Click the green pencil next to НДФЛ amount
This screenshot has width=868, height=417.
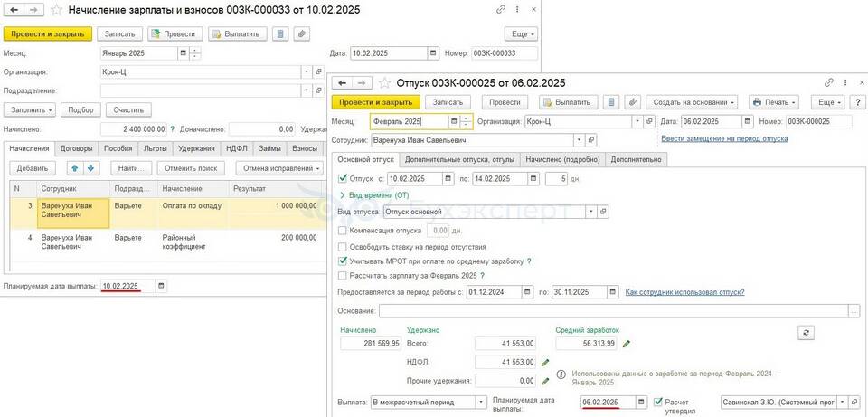(545, 363)
